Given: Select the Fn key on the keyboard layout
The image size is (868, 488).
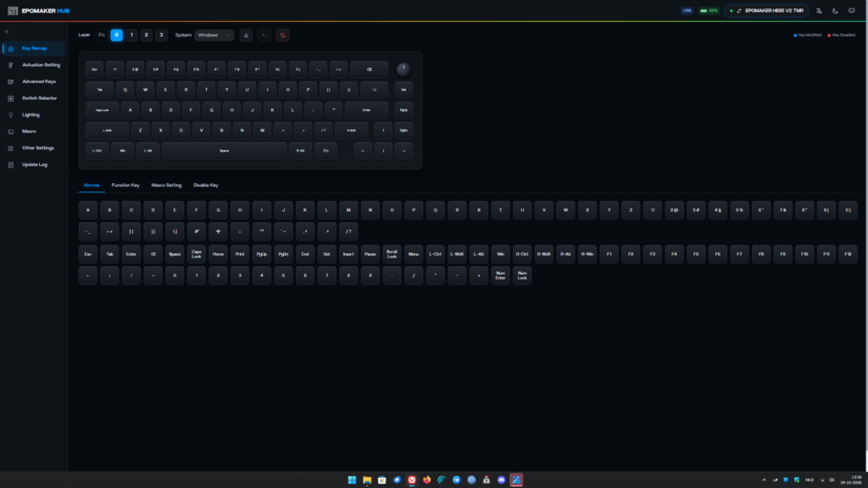Looking at the screenshot, I should pos(326,151).
